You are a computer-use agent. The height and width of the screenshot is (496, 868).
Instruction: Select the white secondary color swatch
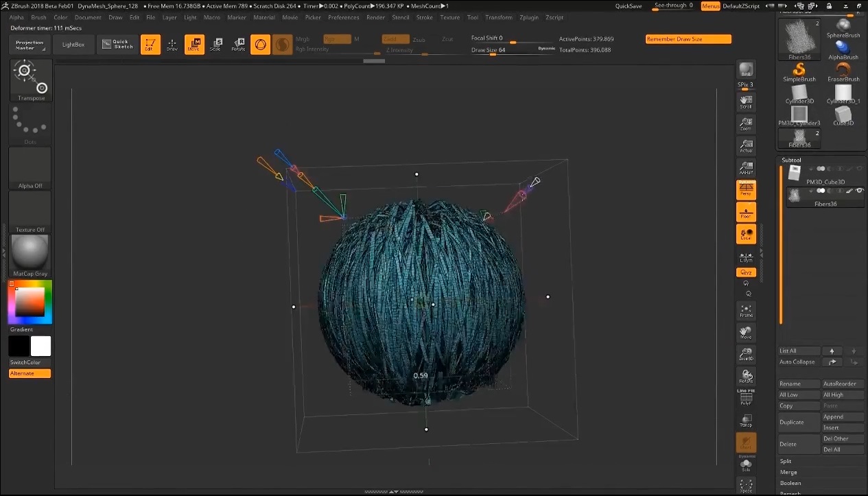40,346
